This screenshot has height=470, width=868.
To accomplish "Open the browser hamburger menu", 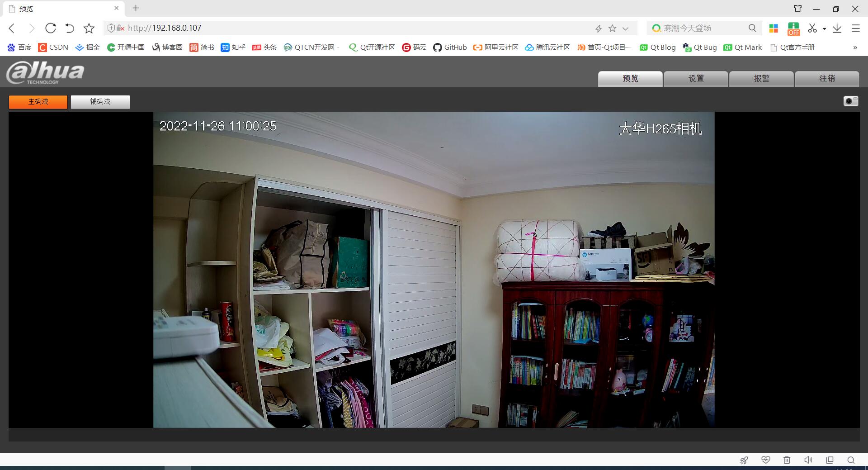I will (x=856, y=28).
